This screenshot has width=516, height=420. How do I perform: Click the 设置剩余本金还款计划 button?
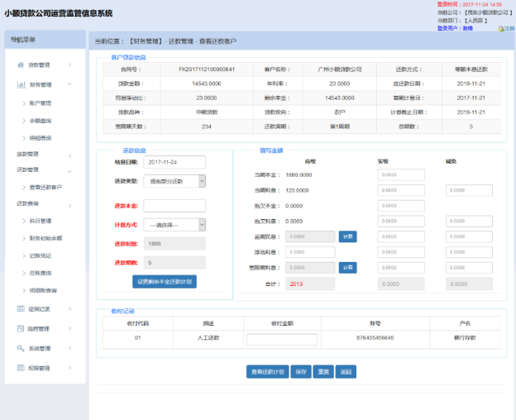point(165,282)
